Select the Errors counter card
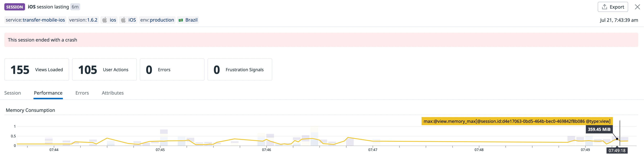Viewport: 644px width, 164px height. [172, 69]
